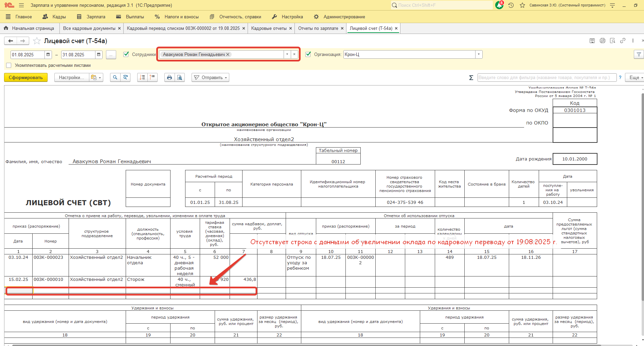644x346 pixels.
Task: Toggle the Сотрудники checkbox
Action: click(x=126, y=54)
